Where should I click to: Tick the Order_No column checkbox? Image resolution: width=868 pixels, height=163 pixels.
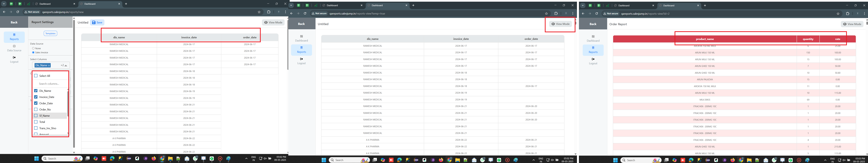coord(36,109)
